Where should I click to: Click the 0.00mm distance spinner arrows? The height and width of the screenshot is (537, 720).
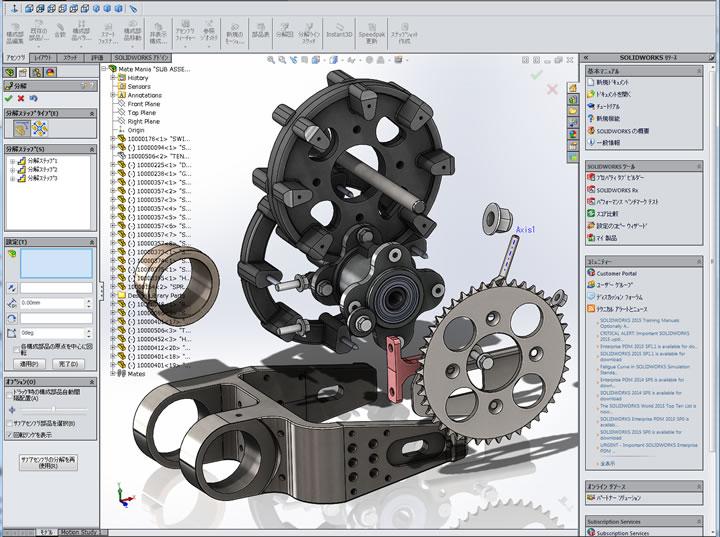tap(89, 303)
